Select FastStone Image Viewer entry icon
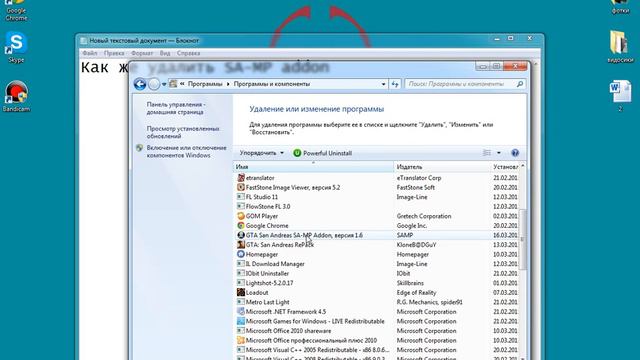This screenshot has height=360, width=640. point(241,187)
